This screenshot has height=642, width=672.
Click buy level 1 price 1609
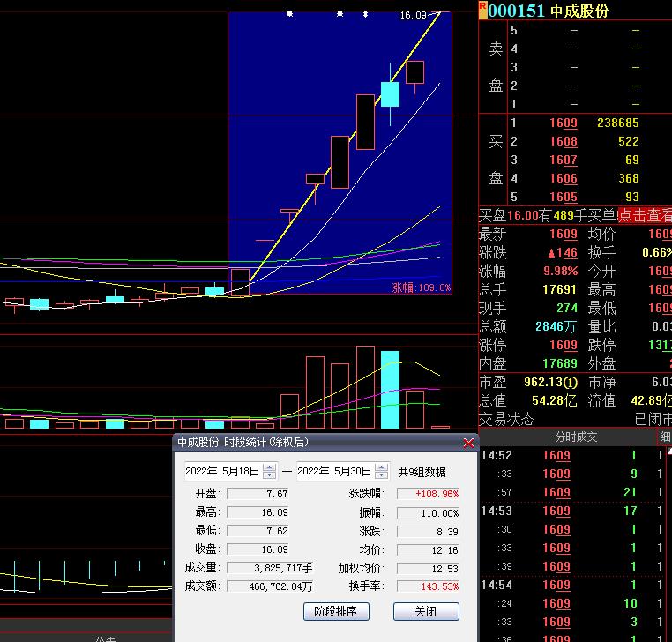click(x=563, y=123)
